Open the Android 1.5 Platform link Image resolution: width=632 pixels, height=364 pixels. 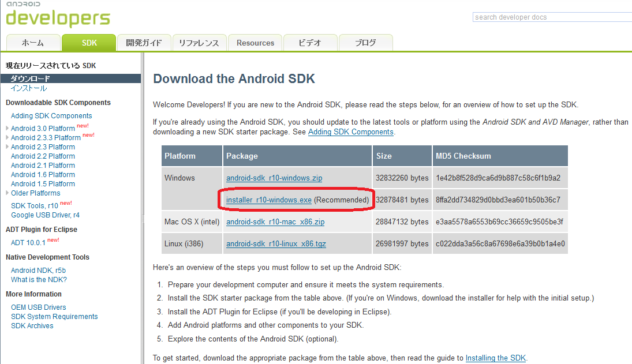pyautogui.click(x=43, y=184)
